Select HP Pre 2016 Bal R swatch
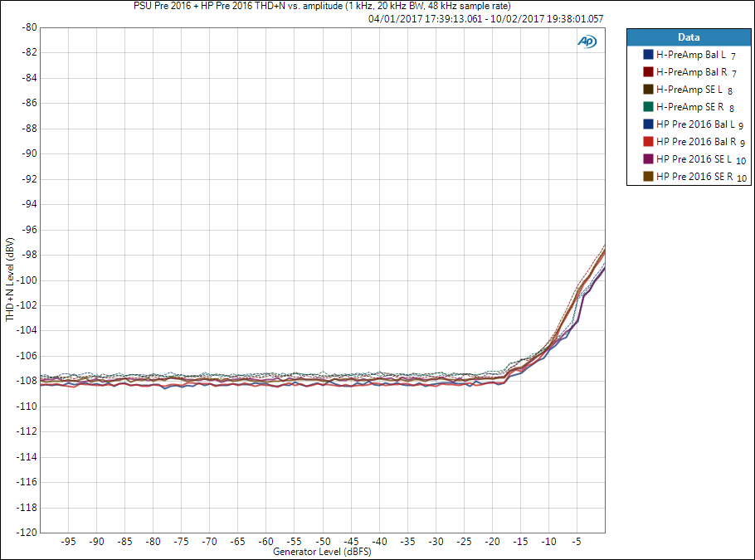This screenshot has width=755, height=560. (x=648, y=142)
